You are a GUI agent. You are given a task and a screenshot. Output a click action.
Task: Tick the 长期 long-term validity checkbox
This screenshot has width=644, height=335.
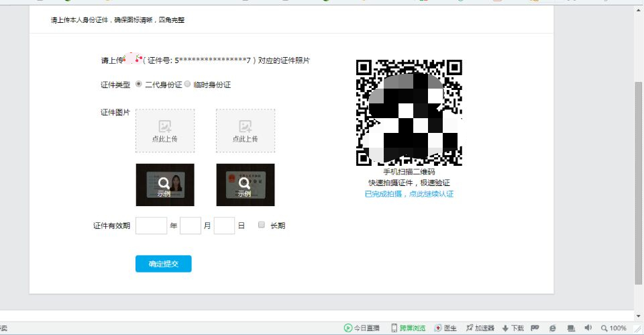[261, 224]
